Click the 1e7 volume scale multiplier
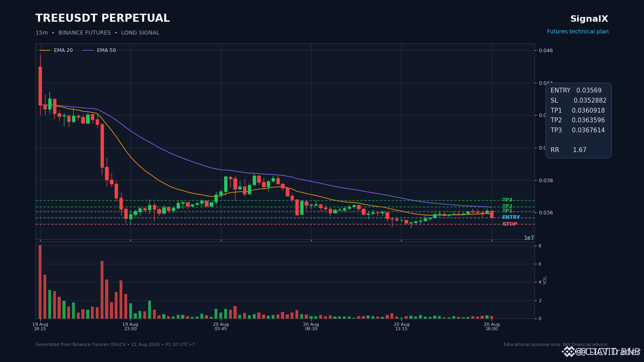 coord(529,238)
